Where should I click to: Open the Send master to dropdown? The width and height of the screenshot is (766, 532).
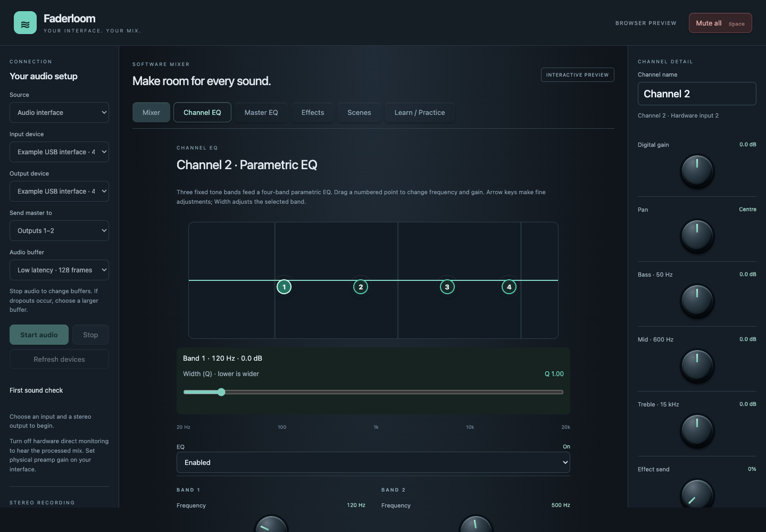pyautogui.click(x=59, y=230)
